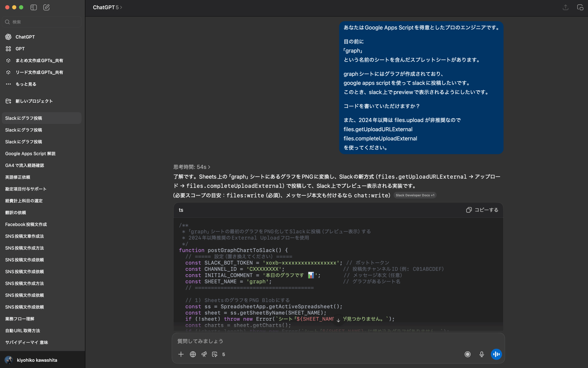The height and width of the screenshot is (368, 588).
Task: Click the cube icon beside リード文作成GPTs_共有
Action: tap(8, 72)
